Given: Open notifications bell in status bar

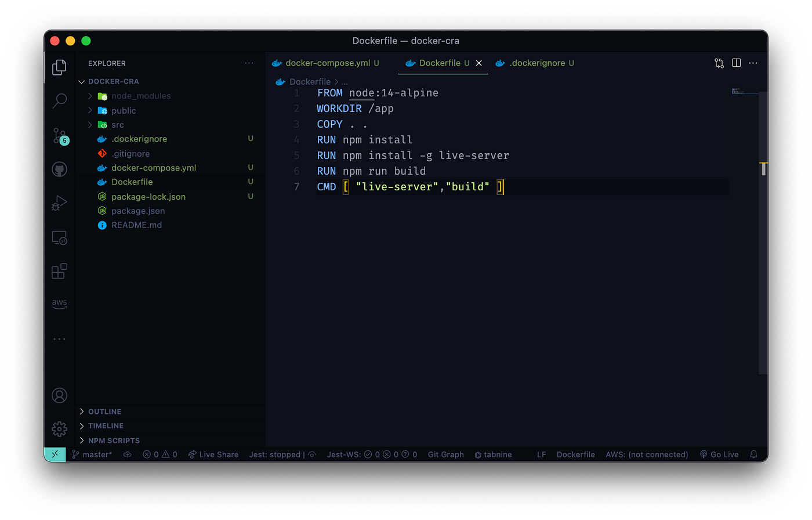Looking at the screenshot, I should click(x=753, y=454).
